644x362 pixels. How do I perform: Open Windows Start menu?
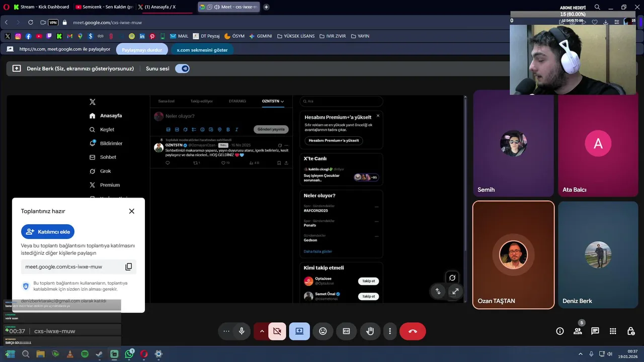[11, 354]
